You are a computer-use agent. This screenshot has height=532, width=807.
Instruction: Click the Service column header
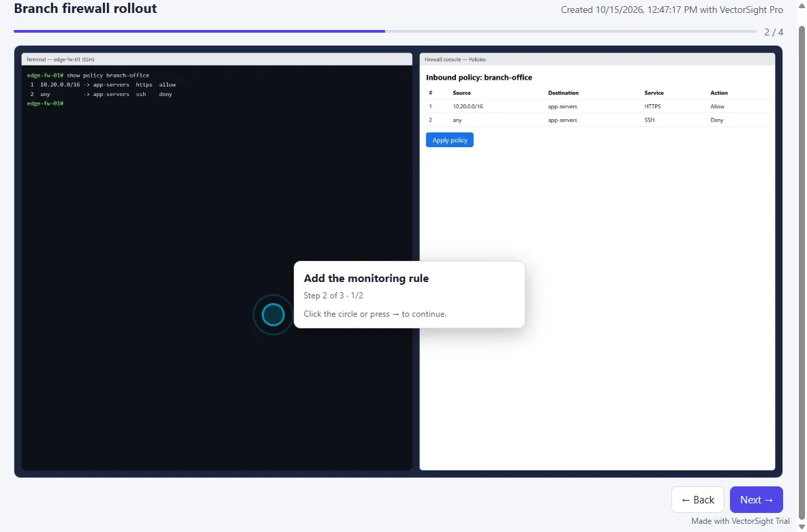[x=654, y=93]
